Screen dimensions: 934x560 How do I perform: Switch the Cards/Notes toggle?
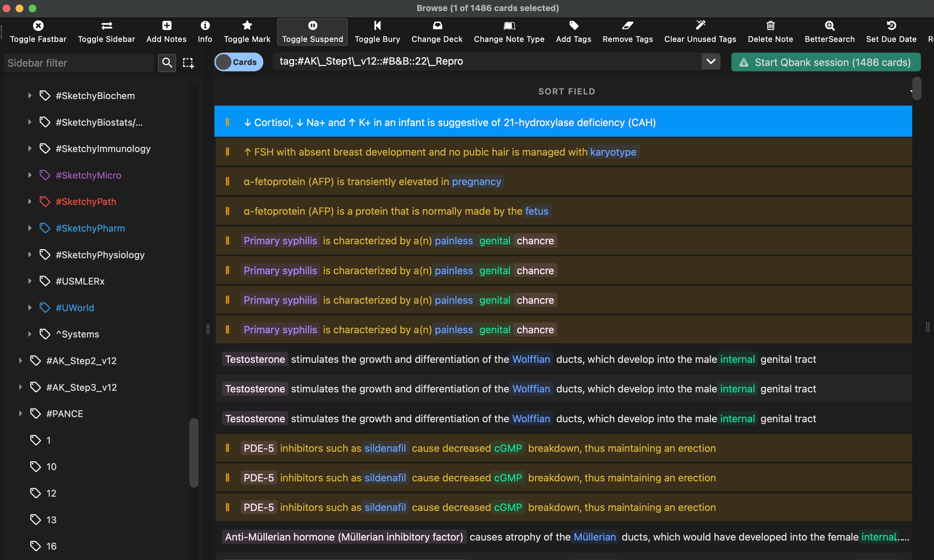[x=239, y=62]
